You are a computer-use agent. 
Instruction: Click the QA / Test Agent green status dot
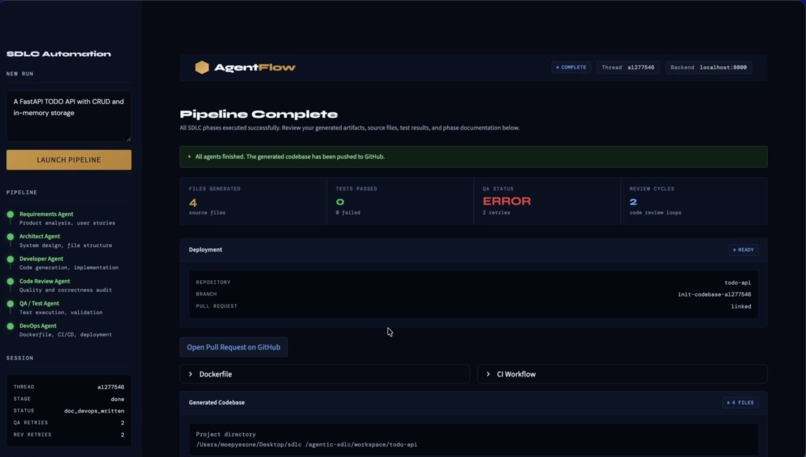pyautogui.click(x=10, y=304)
